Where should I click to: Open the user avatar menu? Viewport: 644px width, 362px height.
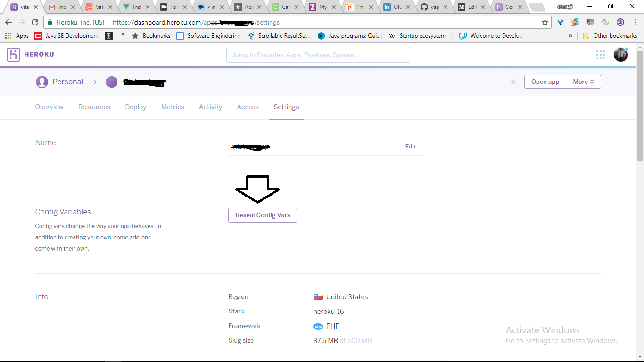click(620, 55)
